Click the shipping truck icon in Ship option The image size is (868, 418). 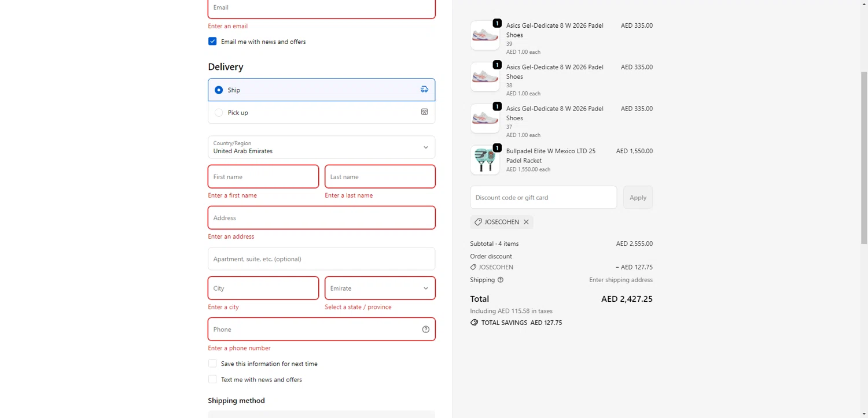click(x=424, y=90)
